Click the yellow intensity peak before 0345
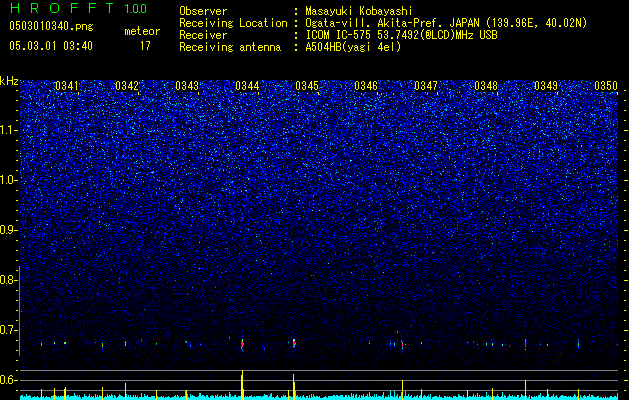 pyautogui.click(x=294, y=387)
